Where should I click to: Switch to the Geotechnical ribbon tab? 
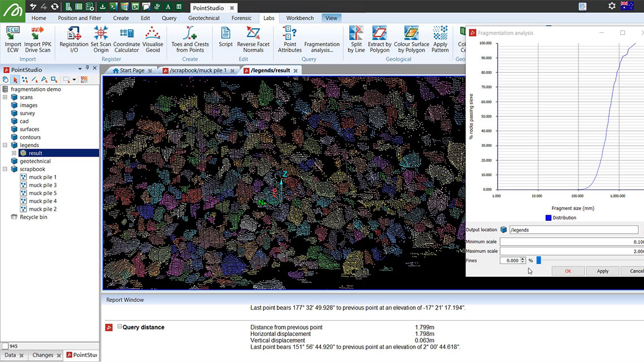tap(203, 18)
